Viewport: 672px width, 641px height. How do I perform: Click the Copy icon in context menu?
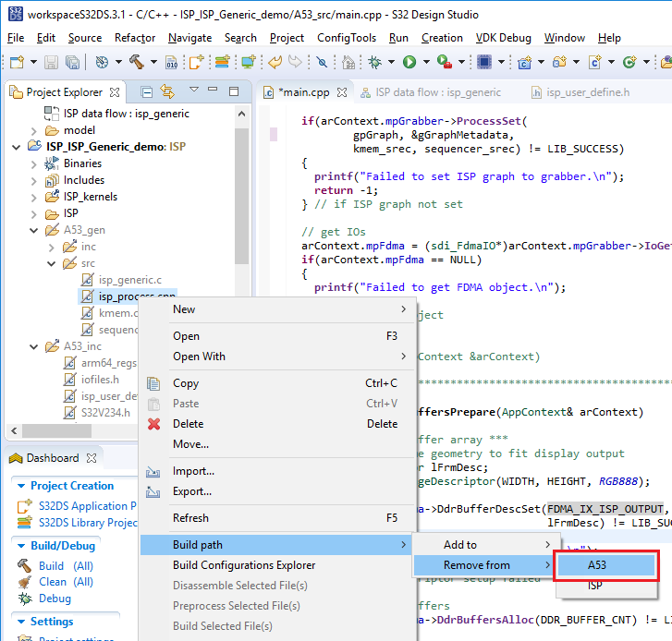[x=154, y=383]
